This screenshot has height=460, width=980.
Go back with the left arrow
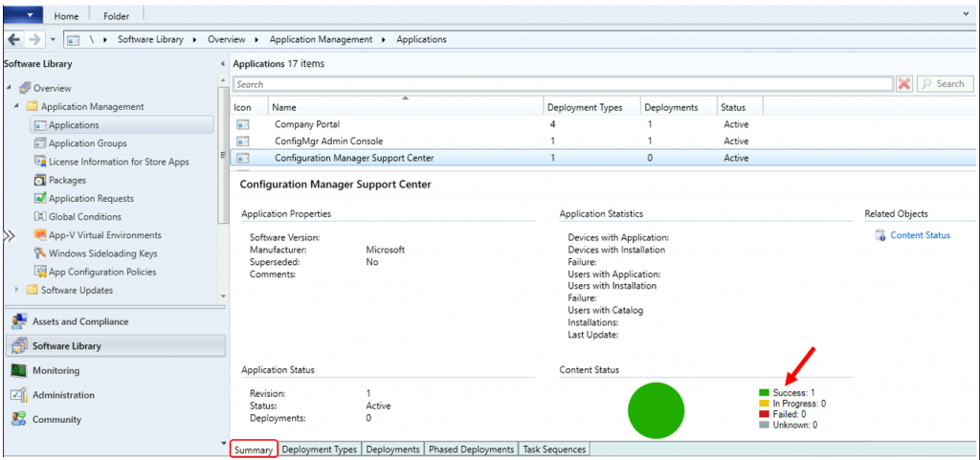tap(13, 39)
